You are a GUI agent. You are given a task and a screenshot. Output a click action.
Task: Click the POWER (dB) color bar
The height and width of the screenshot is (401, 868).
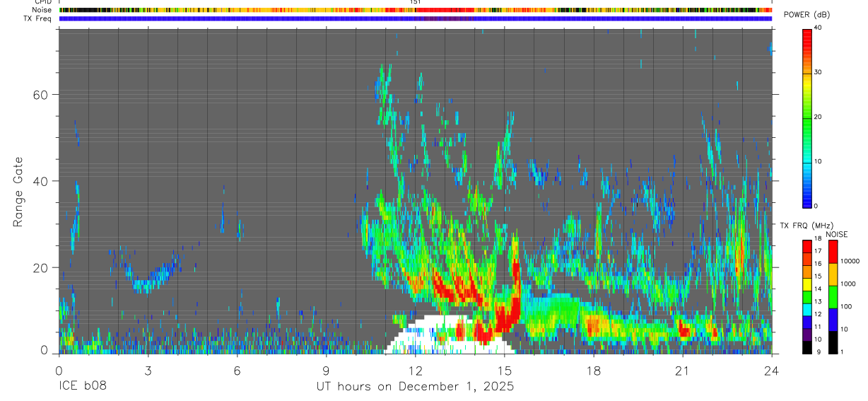[x=807, y=117]
